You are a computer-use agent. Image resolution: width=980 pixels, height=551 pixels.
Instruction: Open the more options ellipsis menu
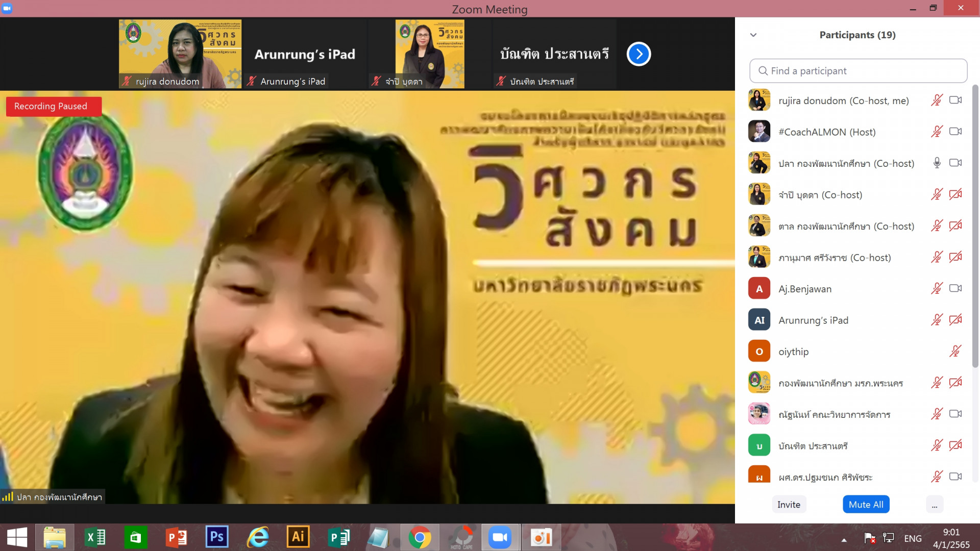click(x=934, y=505)
